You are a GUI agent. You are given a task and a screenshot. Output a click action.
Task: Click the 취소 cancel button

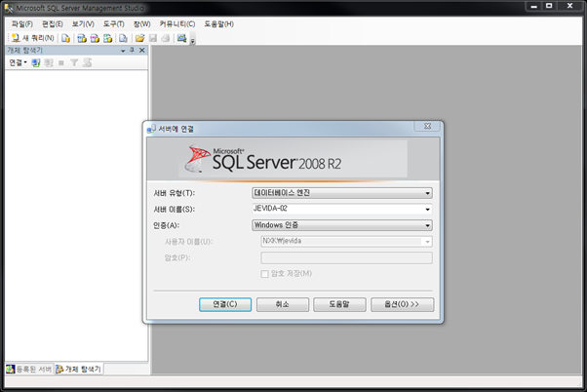tap(283, 304)
